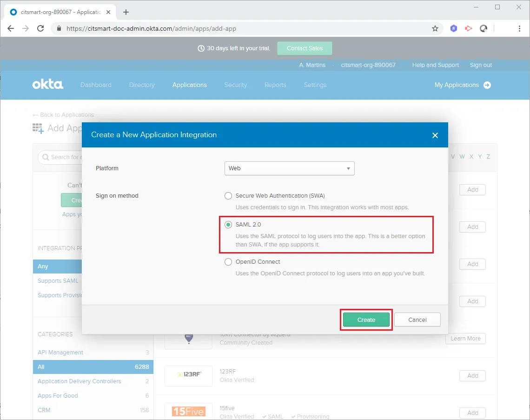Screen dimensions: 530x420
Task: Click the My Applications link
Action: point(457,85)
